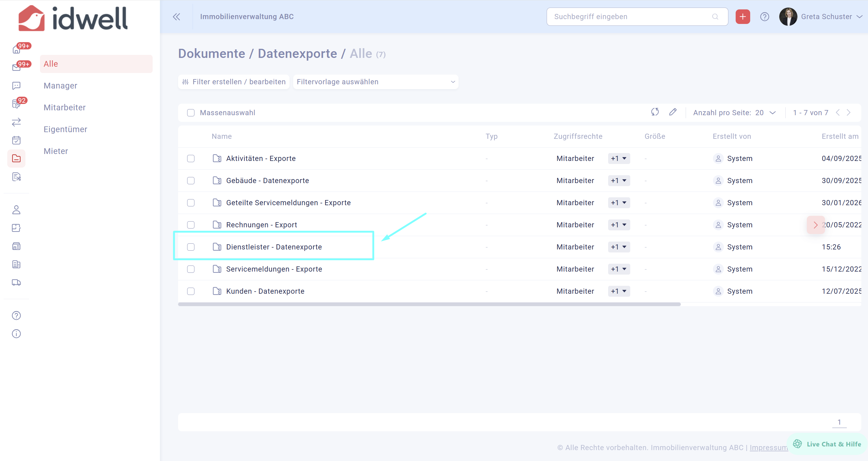Image resolution: width=868 pixels, height=461 pixels.
Task: Check the Dienstleister - Datenexporte row checkbox
Action: coord(191,247)
